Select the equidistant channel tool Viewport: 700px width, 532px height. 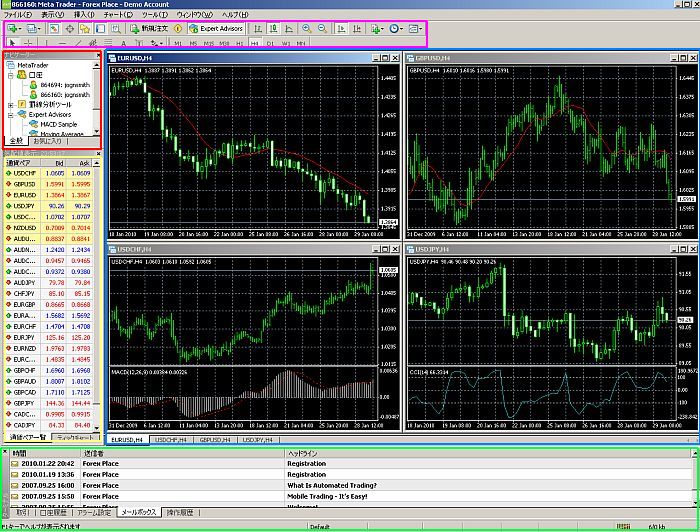point(93,43)
